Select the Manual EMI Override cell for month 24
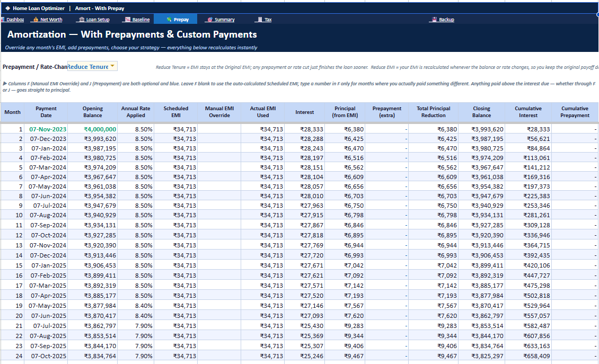This screenshot has width=599, height=364. pyautogui.click(x=219, y=356)
